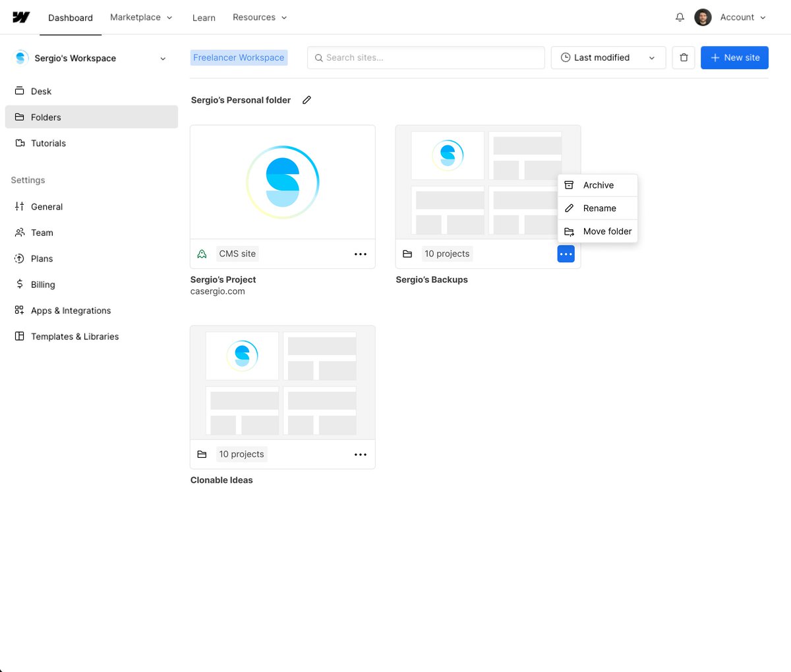
Task: Open the Learn nav item
Action: pyautogui.click(x=204, y=18)
